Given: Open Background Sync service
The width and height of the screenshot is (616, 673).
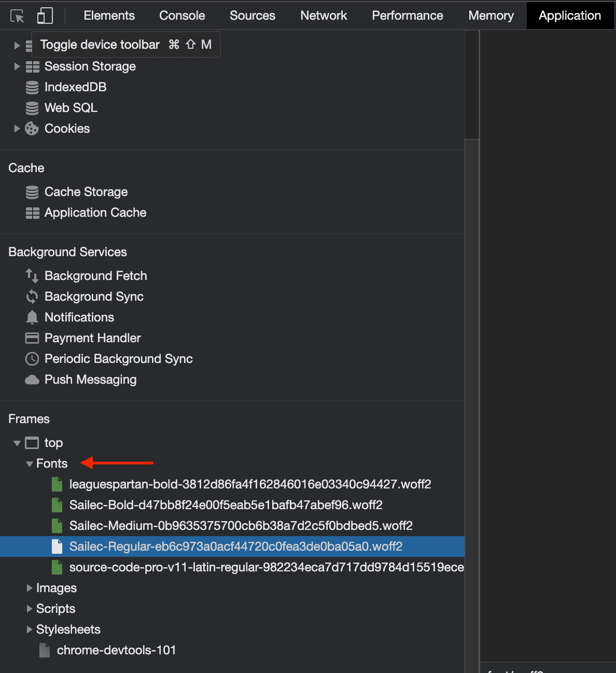Looking at the screenshot, I should coord(94,297).
